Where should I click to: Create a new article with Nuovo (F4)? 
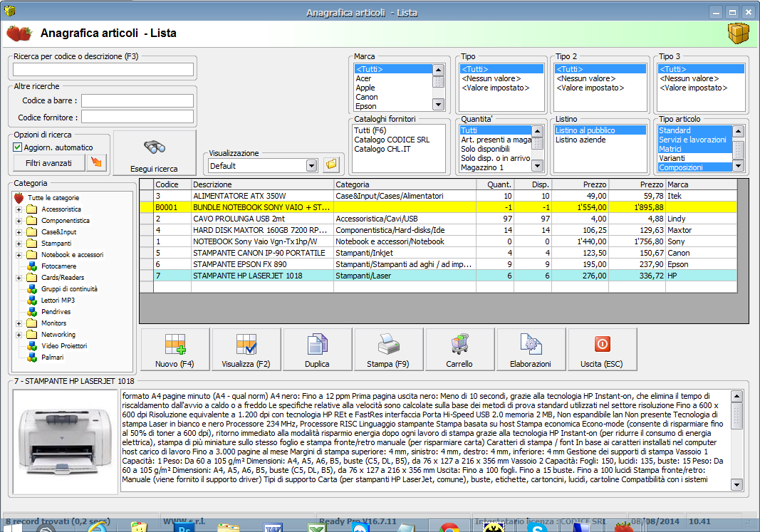pos(175,350)
